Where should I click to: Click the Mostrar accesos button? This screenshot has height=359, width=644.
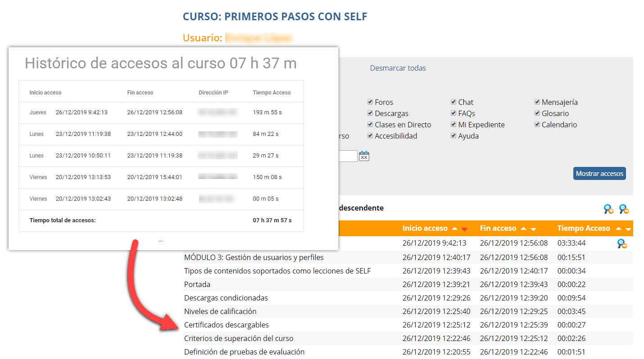tap(599, 174)
